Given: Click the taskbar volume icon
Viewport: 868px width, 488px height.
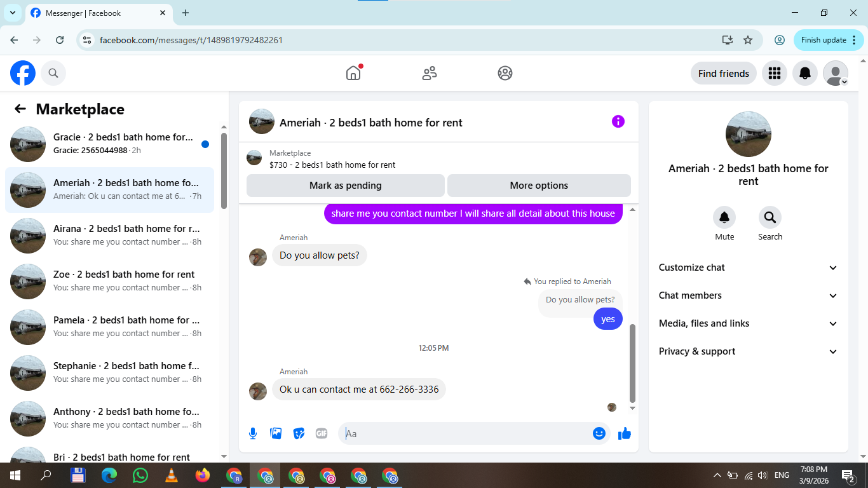Looking at the screenshot, I should pos(763,475).
